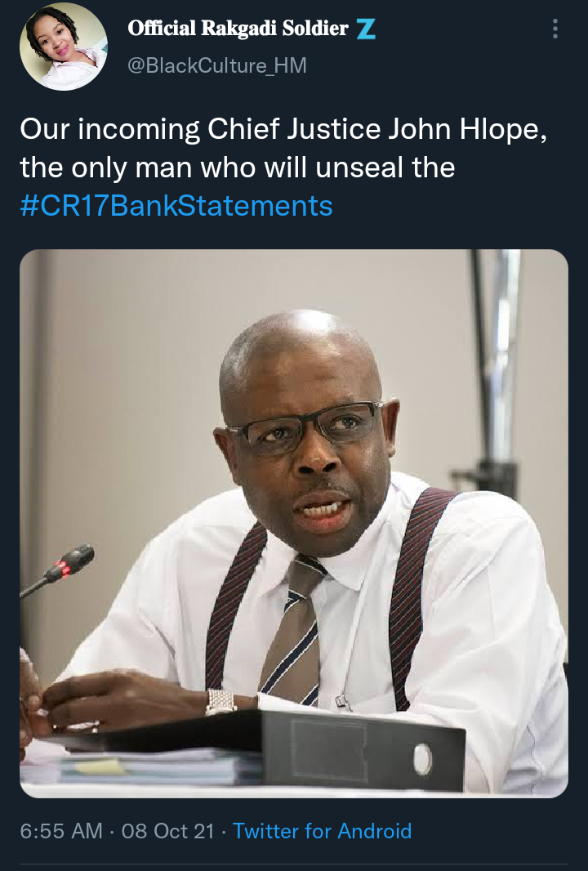Click the word "Soldier" in the display name
This screenshot has width=588, height=871.
(314, 28)
